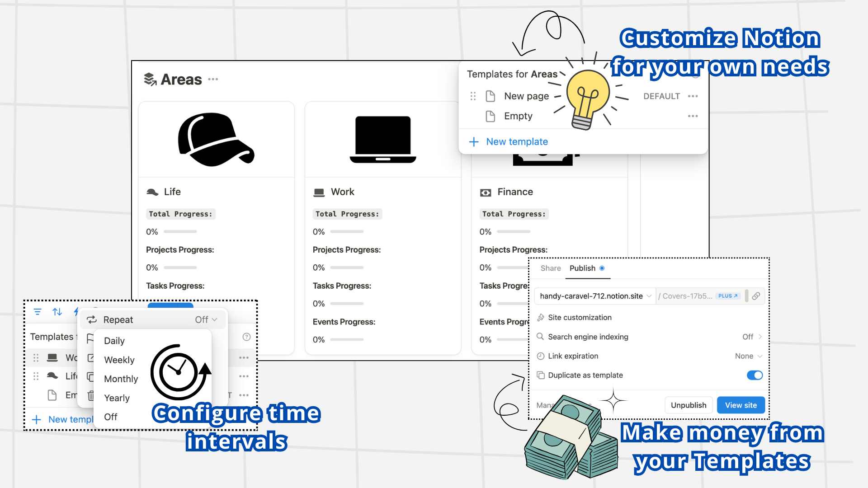Click the blue plus beside New templ
This screenshot has height=488, width=868.
(37, 419)
